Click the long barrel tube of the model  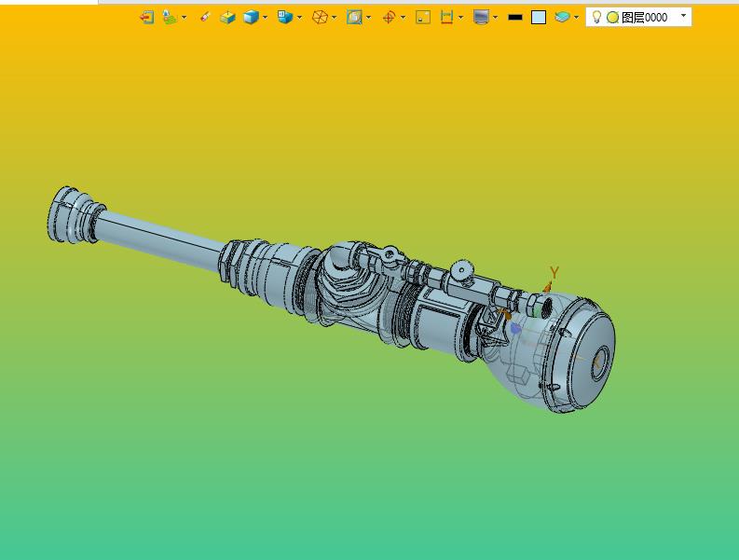pos(158,239)
